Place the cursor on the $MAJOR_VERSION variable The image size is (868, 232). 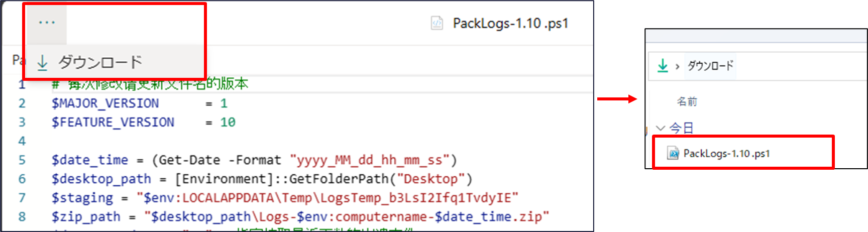(105, 103)
